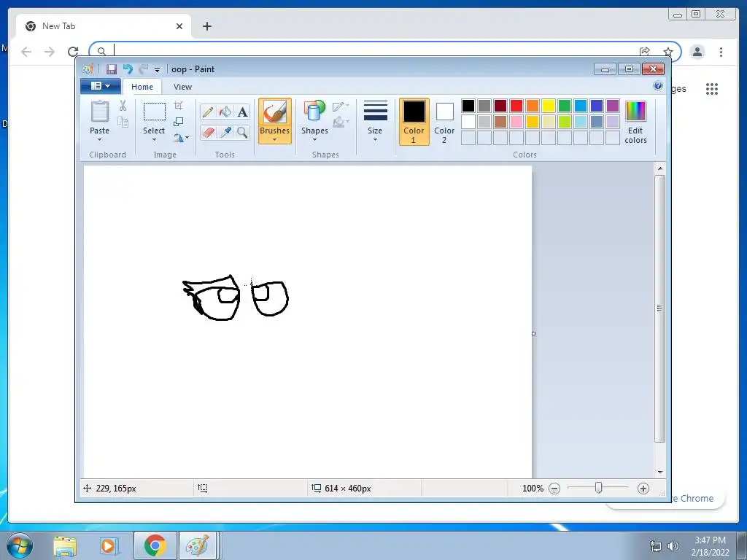Screen dimensions: 747x560
Task: Close the New Tab tab in Chrome
Action: tap(179, 26)
